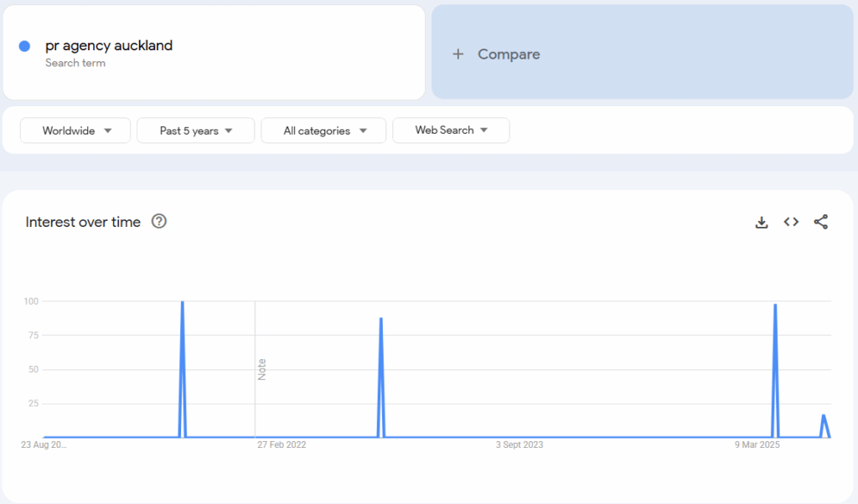Image resolution: width=858 pixels, height=504 pixels.
Task: Click the 27 Feb 2022 axis label
Action: point(281,445)
